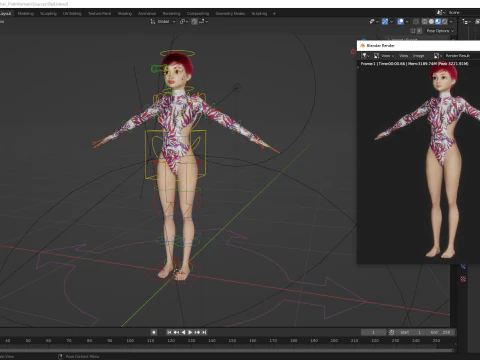Toggle X-ray mode in viewport
The width and height of the screenshot is (480, 360).
[x=416, y=21]
